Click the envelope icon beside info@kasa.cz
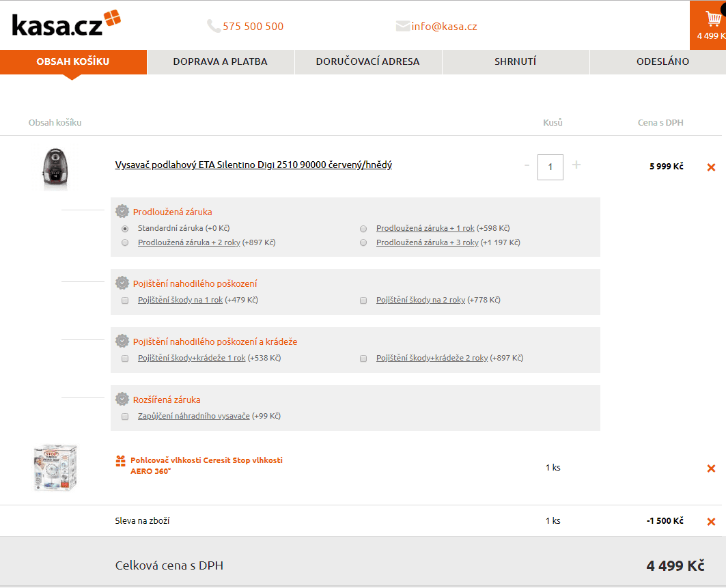The width and height of the screenshot is (726, 588). pos(402,27)
